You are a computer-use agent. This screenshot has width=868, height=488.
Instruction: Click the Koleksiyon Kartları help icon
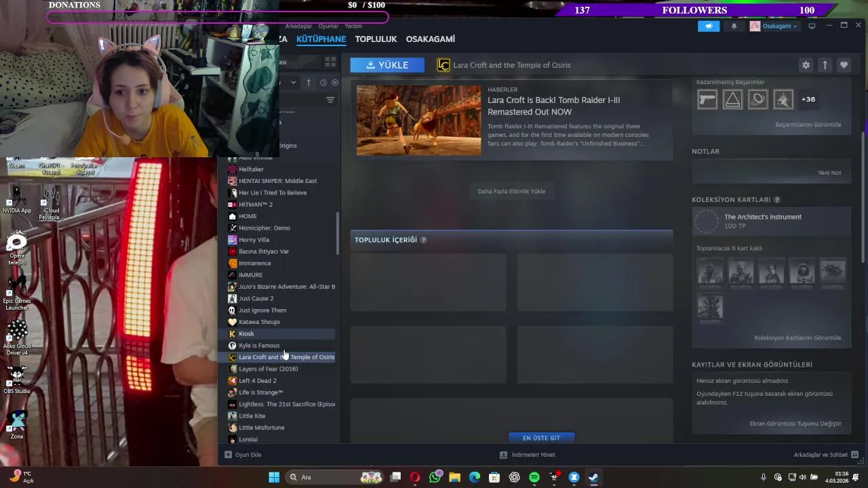(777, 200)
